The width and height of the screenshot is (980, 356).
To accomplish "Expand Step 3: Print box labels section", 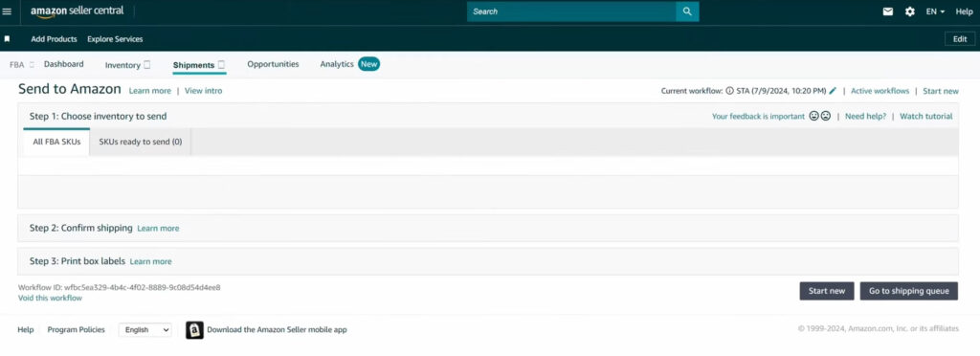I will coord(487,261).
